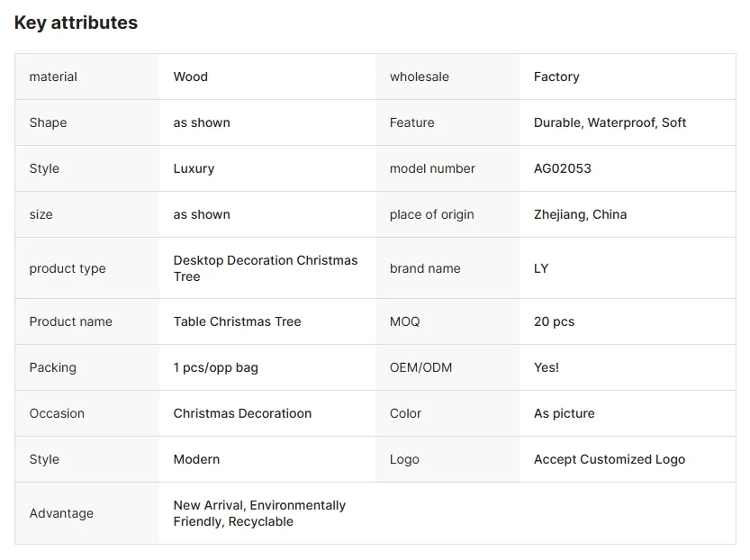The height and width of the screenshot is (560, 750).
Task: Click Accept Customized Logo text
Action: [610, 459]
